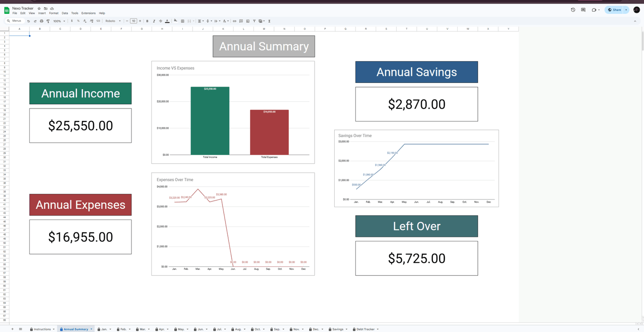The height and width of the screenshot is (332, 644).
Task: Print the spreadsheet
Action: click(x=41, y=21)
